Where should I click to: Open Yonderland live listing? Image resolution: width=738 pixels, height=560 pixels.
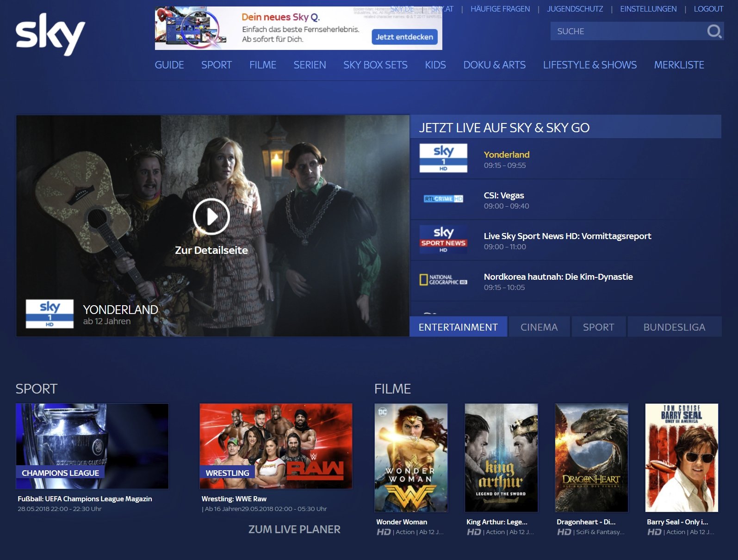coord(565,159)
